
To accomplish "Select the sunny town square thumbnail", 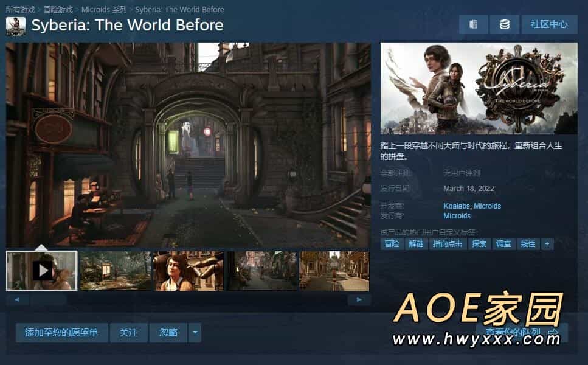I will click(334, 271).
